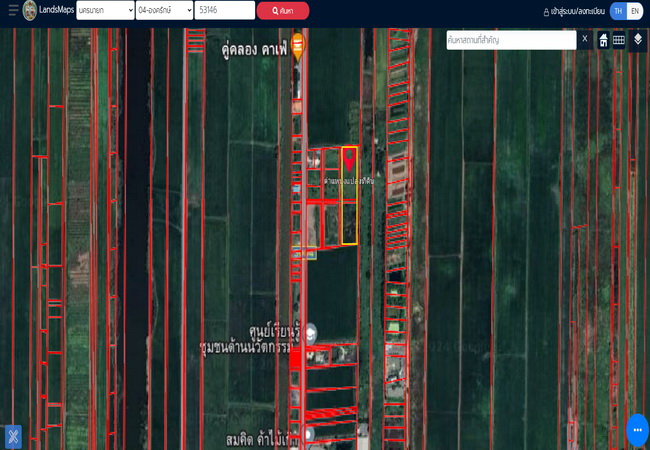Clear the places search with X
This screenshot has height=450, width=650.
[585, 39]
